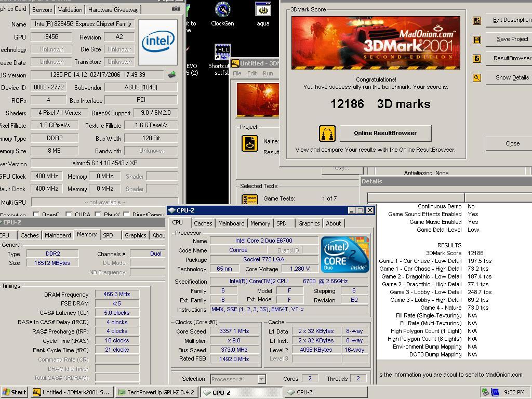Click the Start button in the taskbar

pyautogui.click(x=14, y=392)
